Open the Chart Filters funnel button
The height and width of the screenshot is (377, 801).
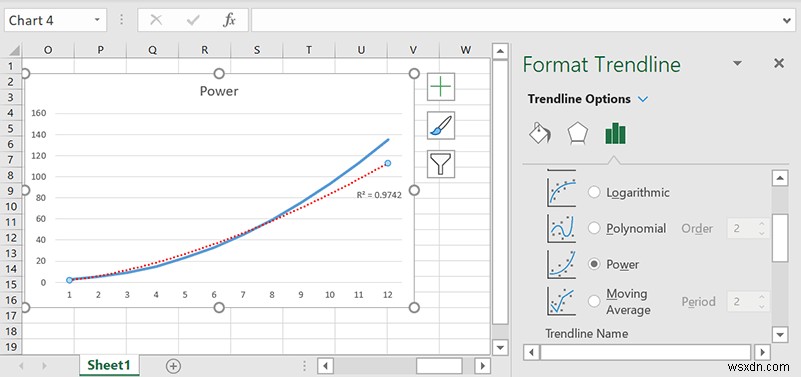click(441, 164)
